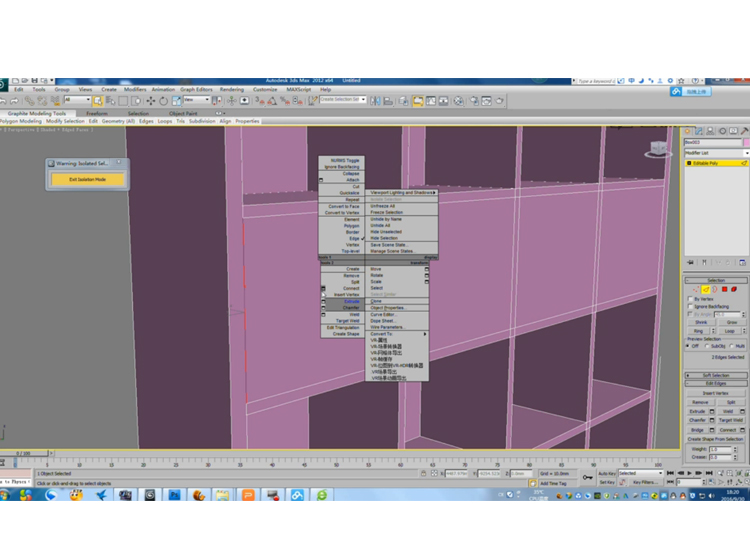Open the Rendering menu

pyautogui.click(x=232, y=89)
